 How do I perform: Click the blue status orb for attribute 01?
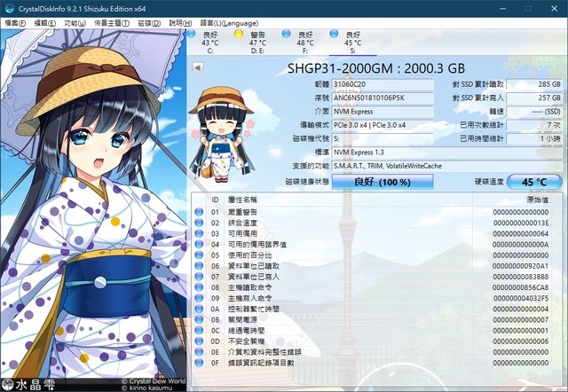coord(199,214)
